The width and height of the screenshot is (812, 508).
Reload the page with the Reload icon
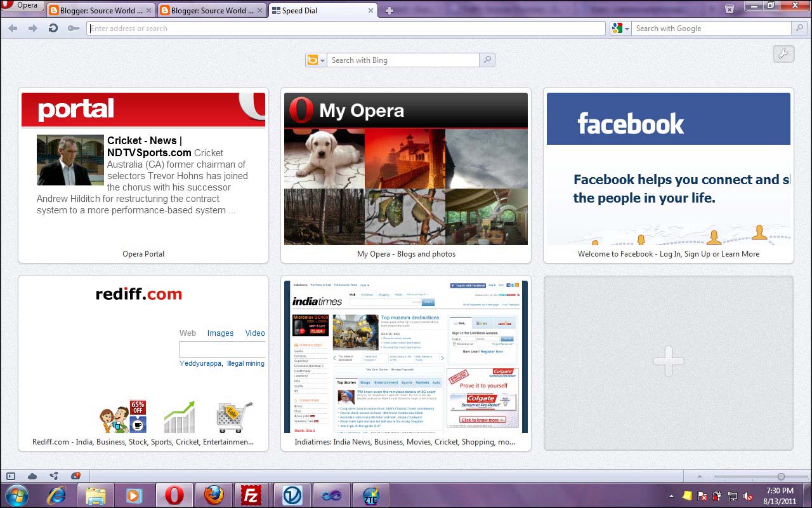pyautogui.click(x=53, y=29)
